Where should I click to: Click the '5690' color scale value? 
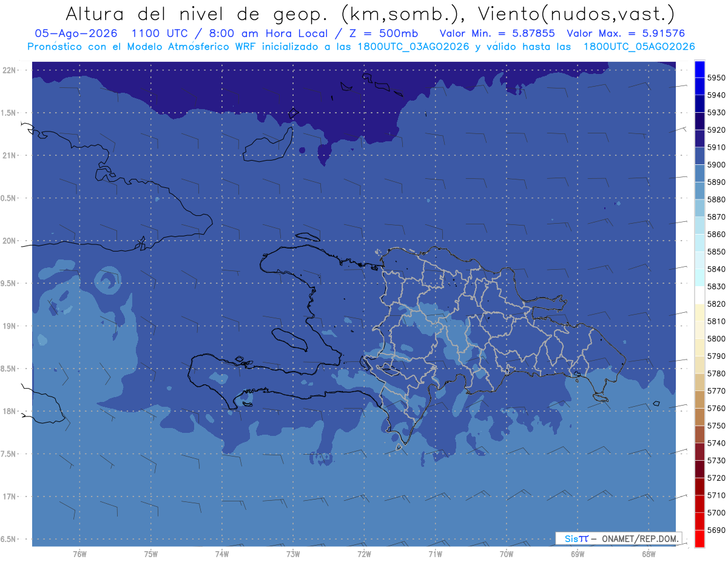coord(716,530)
